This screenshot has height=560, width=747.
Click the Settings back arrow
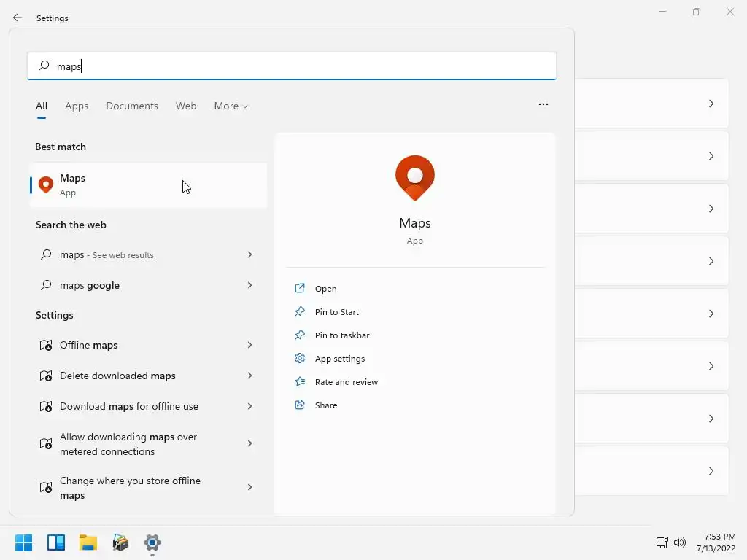18,17
